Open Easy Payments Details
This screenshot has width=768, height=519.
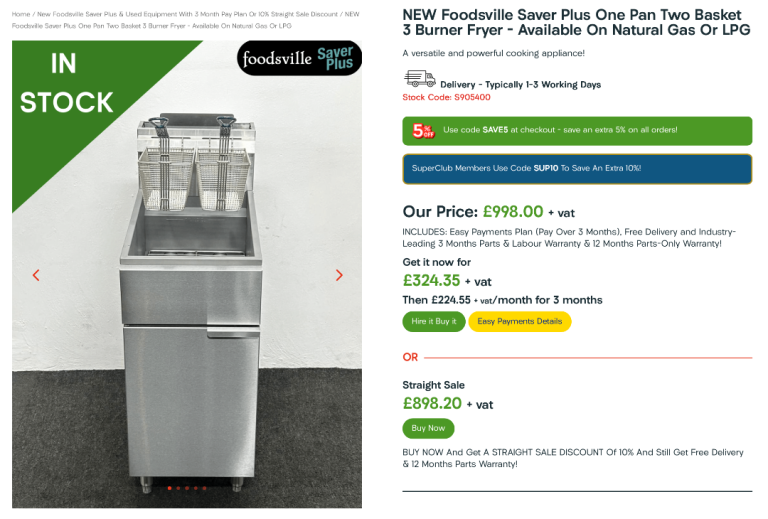coord(519,321)
